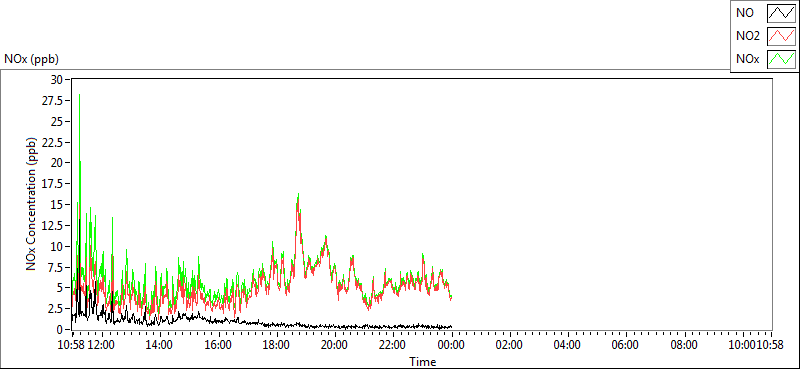
Task: Click the 06:00 time axis marker
Action: (x=626, y=345)
